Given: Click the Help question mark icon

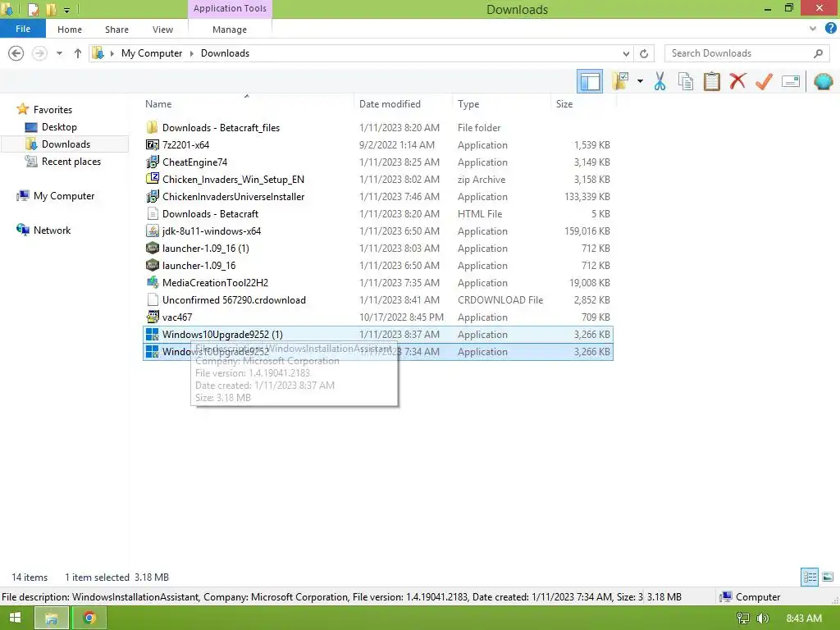Looking at the screenshot, I should [x=830, y=29].
